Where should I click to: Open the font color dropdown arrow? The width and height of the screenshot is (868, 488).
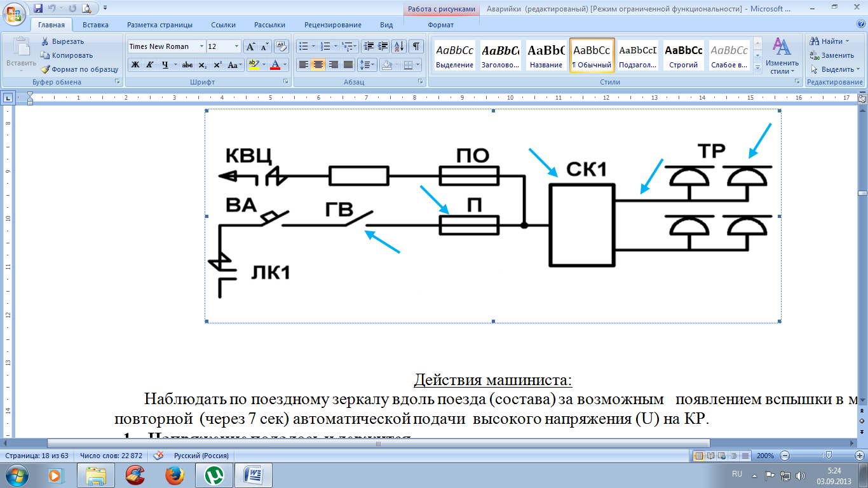[286, 65]
